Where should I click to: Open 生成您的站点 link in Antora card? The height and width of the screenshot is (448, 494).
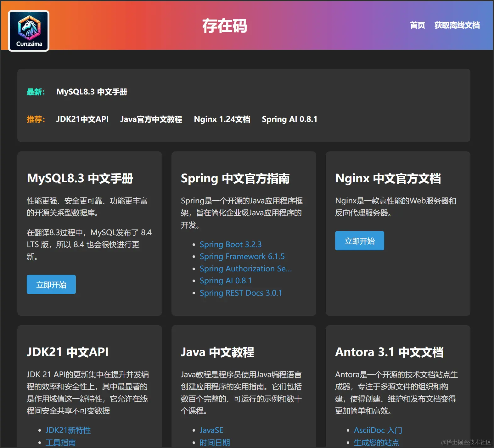pos(376,443)
